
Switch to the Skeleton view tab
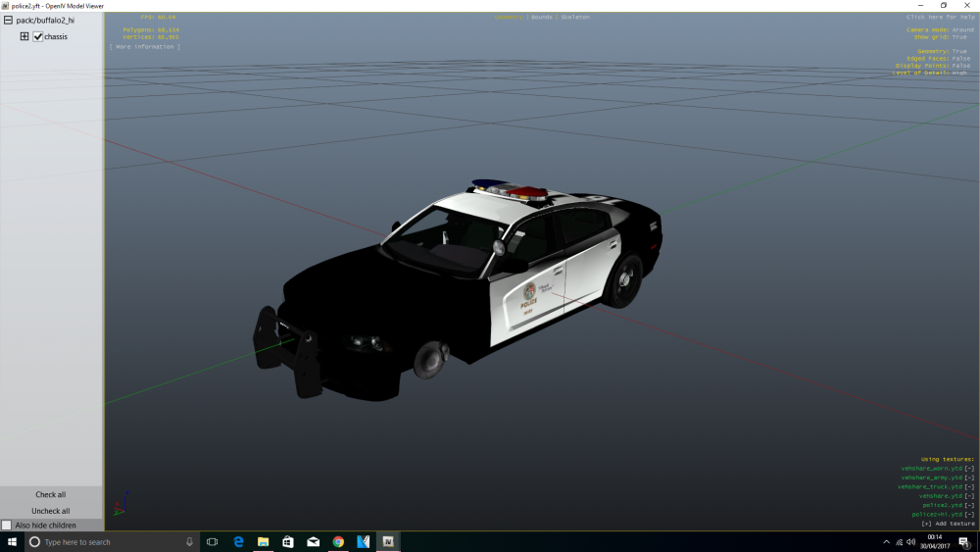575,17
